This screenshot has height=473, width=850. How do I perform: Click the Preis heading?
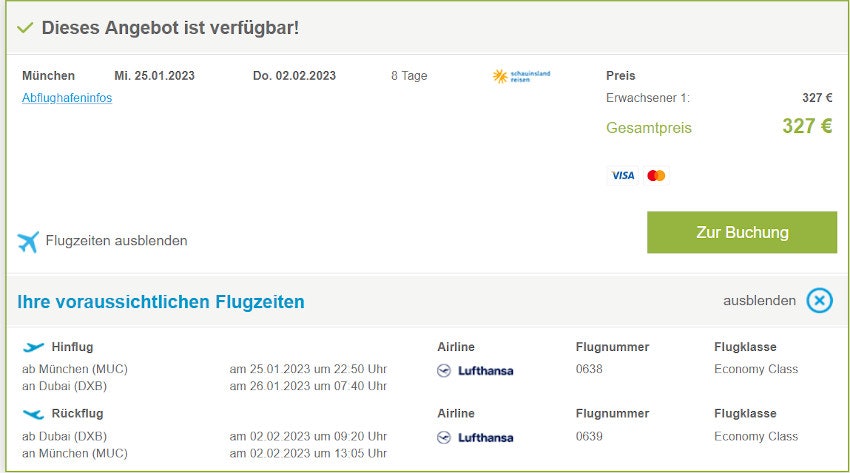(x=621, y=76)
